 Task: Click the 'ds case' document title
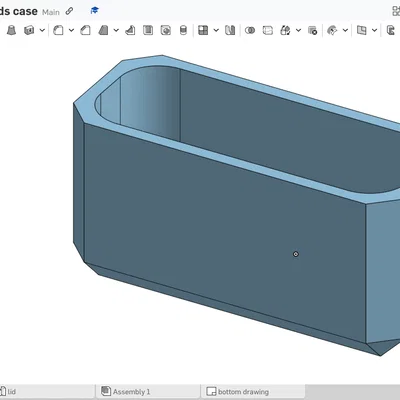pyautogui.click(x=18, y=11)
